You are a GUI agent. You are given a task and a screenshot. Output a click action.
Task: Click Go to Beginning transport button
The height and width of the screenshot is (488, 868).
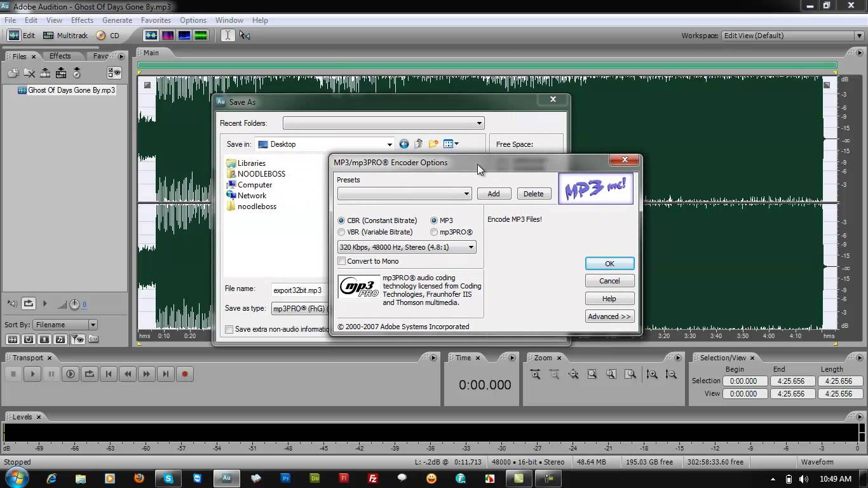(109, 374)
